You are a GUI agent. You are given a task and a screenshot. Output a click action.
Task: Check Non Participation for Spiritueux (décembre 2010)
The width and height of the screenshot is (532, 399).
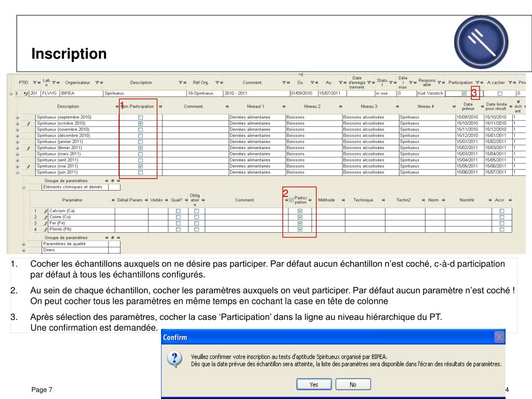(x=140, y=136)
